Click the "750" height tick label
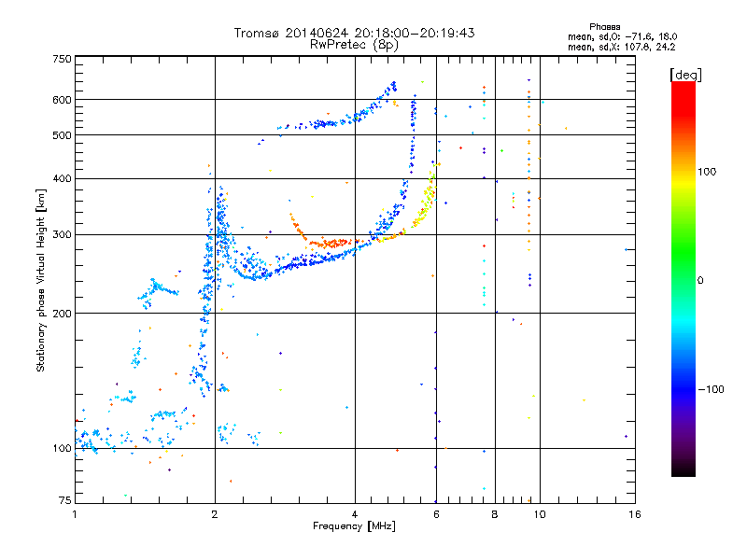 click(x=63, y=59)
